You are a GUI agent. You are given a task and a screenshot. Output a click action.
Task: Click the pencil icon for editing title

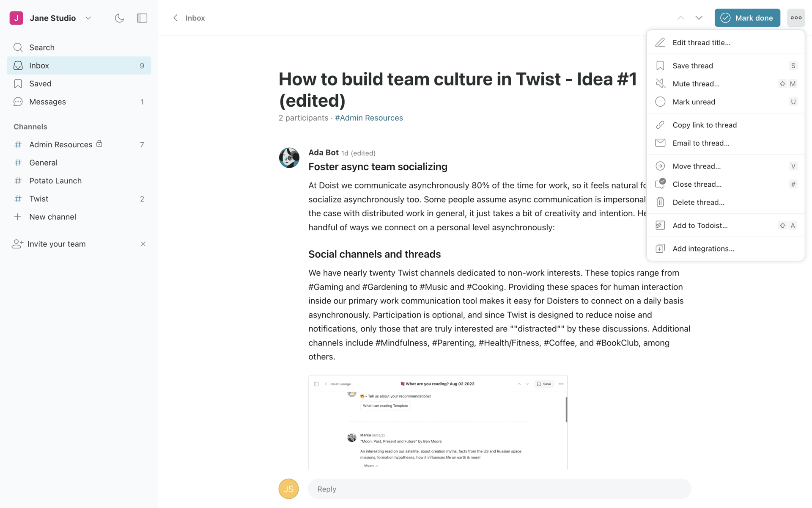[660, 42]
